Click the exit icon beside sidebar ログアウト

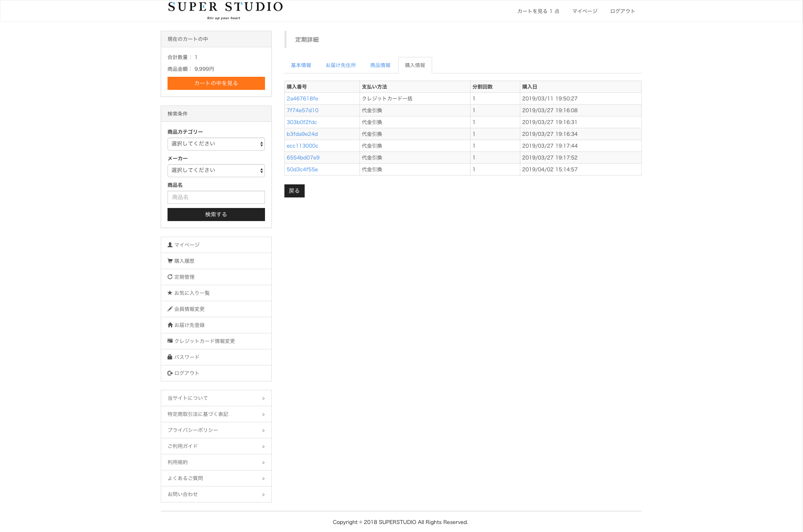(x=170, y=373)
